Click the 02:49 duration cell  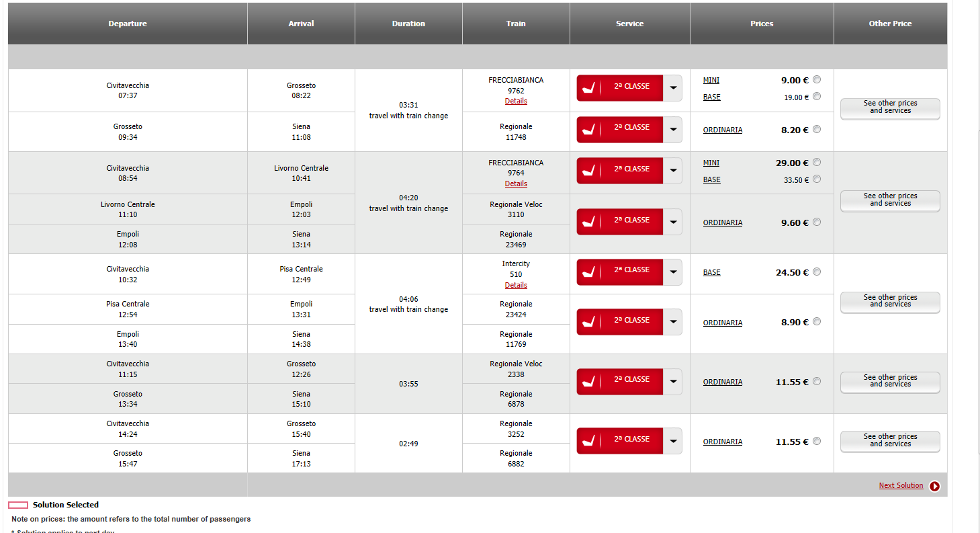tap(408, 444)
